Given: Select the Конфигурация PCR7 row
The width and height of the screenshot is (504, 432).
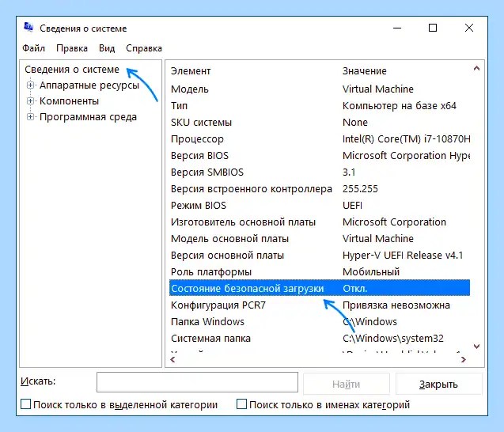Looking at the screenshot, I should click(320, 305).
